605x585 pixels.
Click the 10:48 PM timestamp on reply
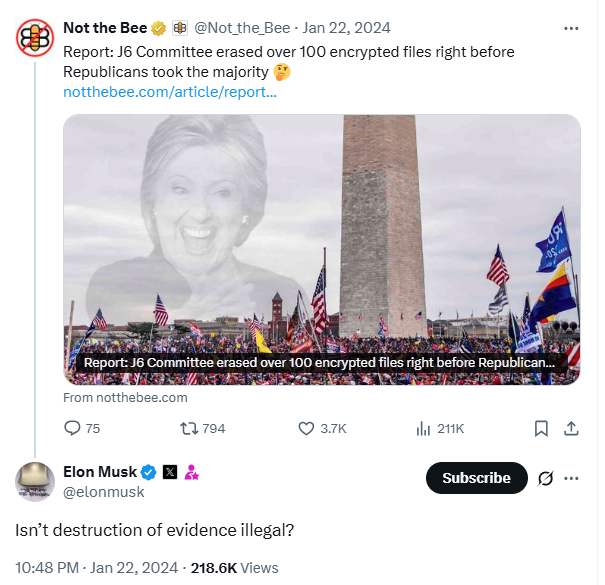(x=46, y=567)
